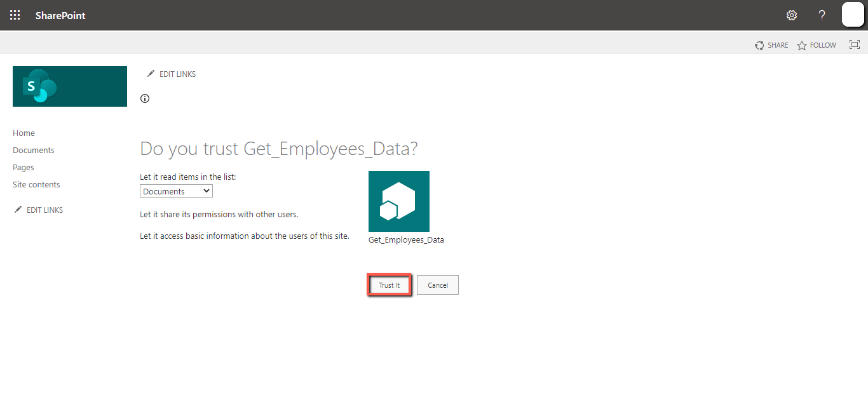
Task: Expand the Documents list dropdown
Action: tap(176, 191)
